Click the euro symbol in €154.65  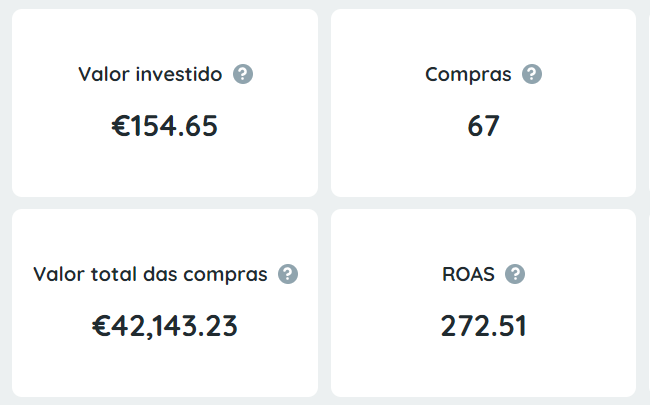(x=121, y=126)
